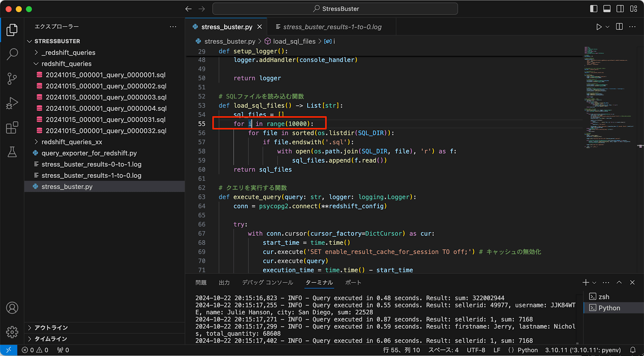
Task: Open indentation setting スペース: 4
Action: pyautogui.click(x=443, y=350)
